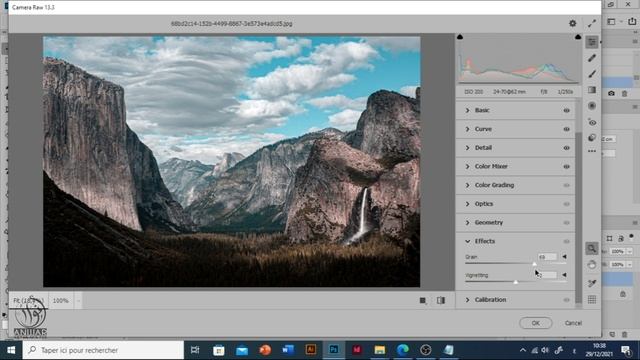The image size is (640, 360).
Task: Click the Grain value input field
Action: click(547, 257)
